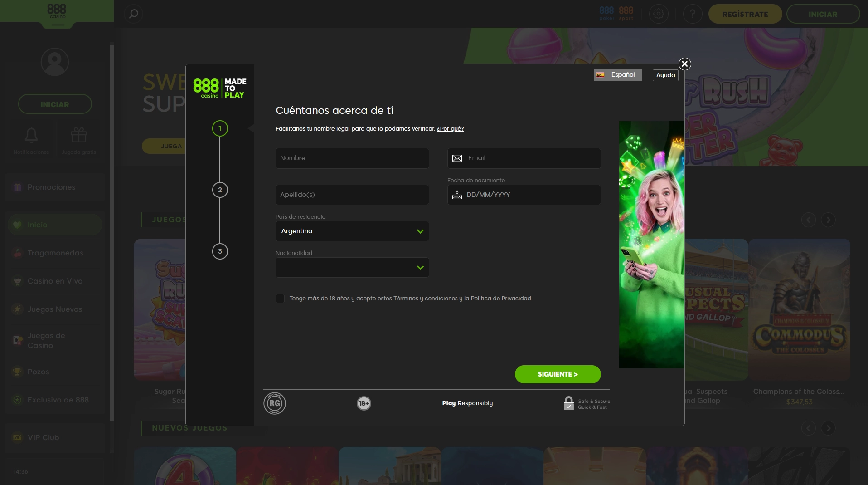
Task: Open the Español language selector
Action: [x=617, y=75]
